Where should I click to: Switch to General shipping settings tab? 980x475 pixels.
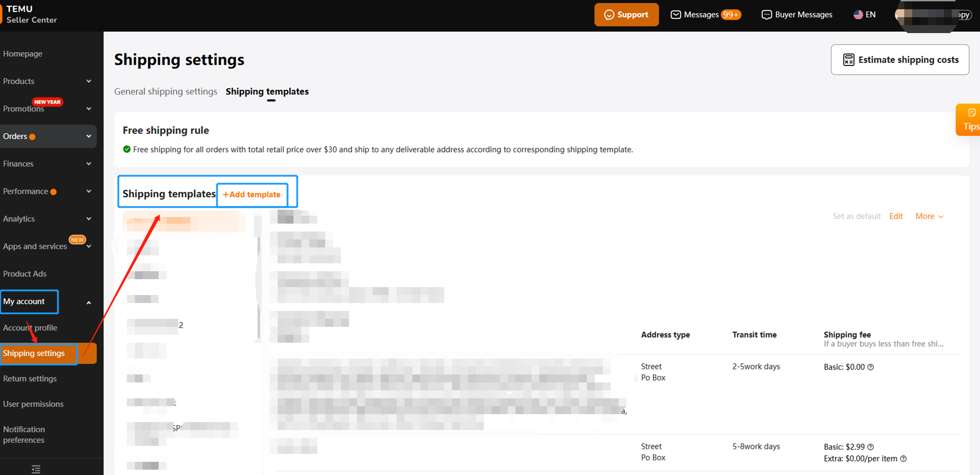(166, 91)
